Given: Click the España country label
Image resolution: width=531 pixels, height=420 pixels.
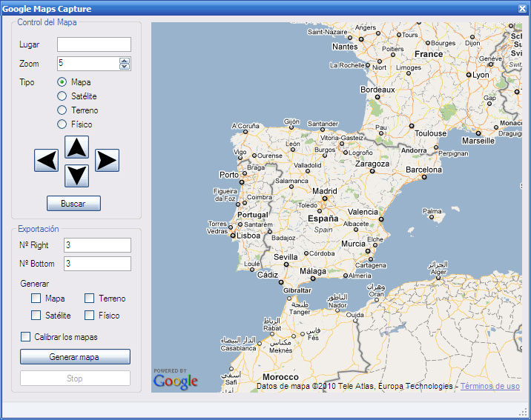Looking at the screenshot, I should pos(323,219).
